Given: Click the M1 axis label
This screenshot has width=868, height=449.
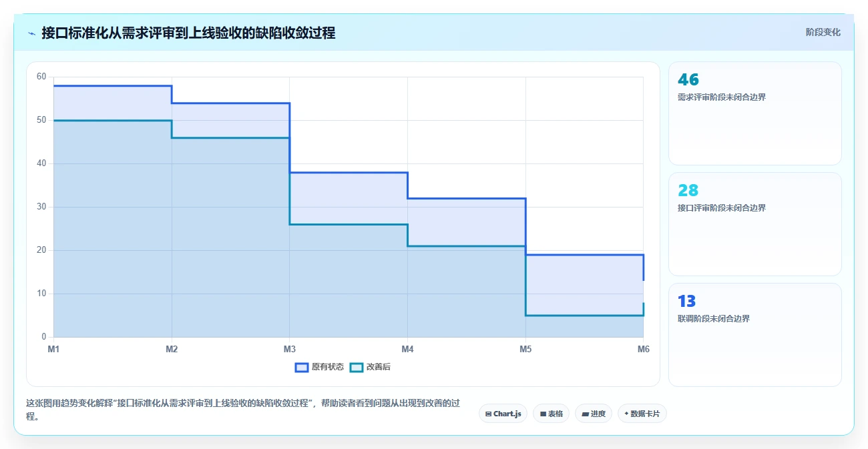Looking at the screenshot, I should tap(53, 349).
